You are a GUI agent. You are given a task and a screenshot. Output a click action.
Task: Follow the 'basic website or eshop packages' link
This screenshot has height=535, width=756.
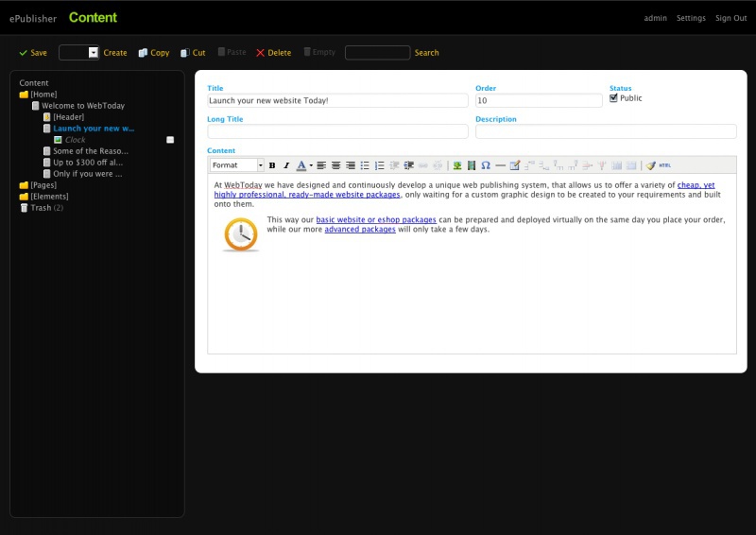376,219
